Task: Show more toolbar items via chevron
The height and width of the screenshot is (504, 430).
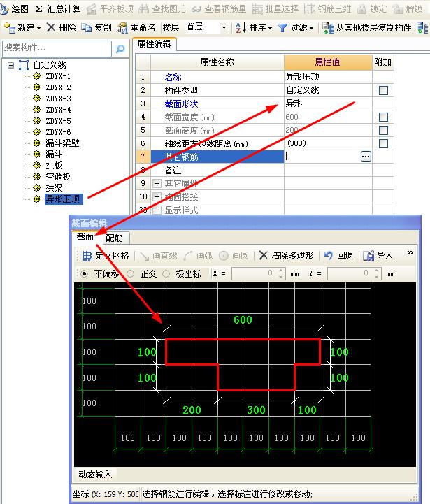Action: pyautogui.click(x=410, y=253)
